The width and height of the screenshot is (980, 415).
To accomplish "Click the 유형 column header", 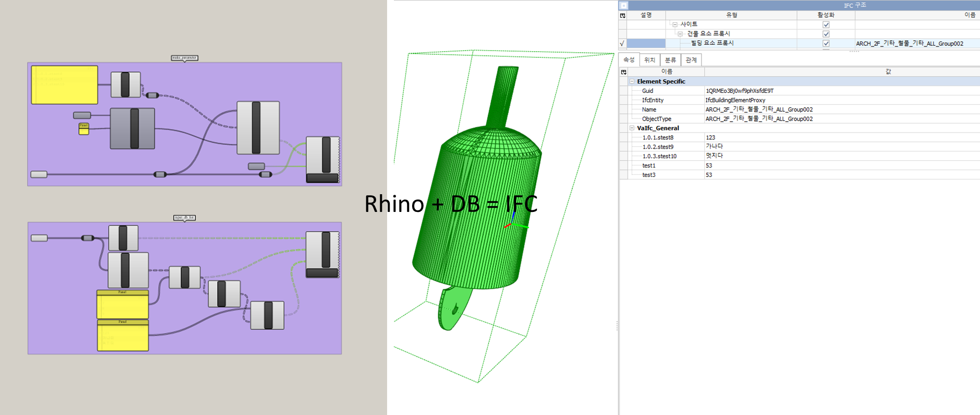I will click(731, 15).
